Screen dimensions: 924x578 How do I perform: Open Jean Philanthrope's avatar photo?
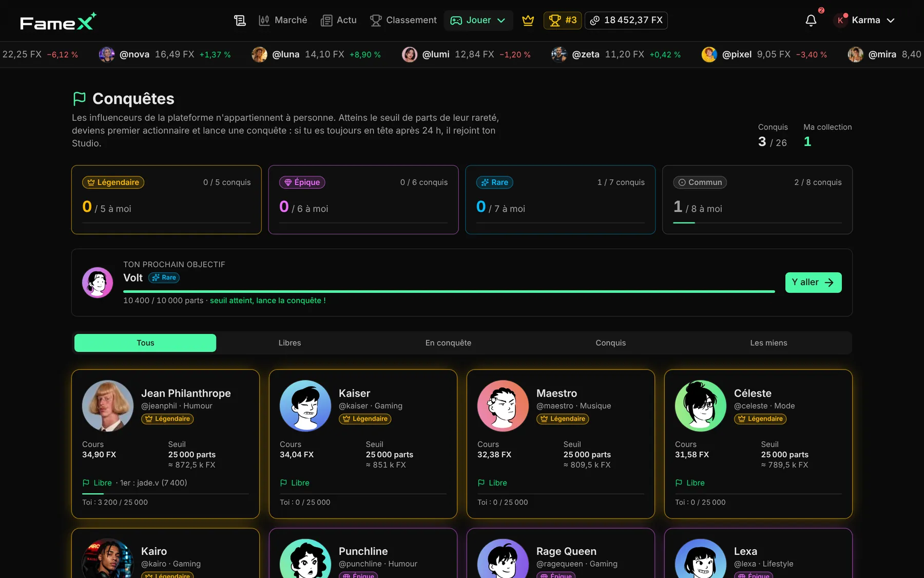(x=108, y=406)
